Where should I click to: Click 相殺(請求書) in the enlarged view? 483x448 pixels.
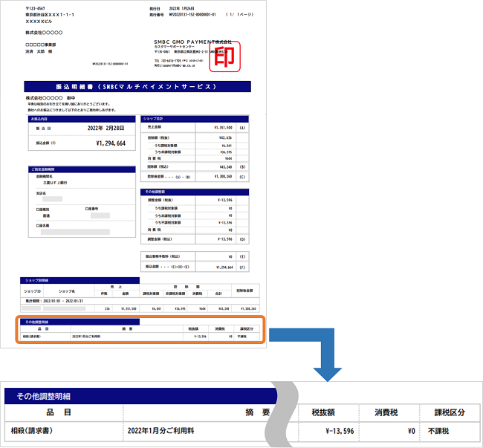click(32, 430)
